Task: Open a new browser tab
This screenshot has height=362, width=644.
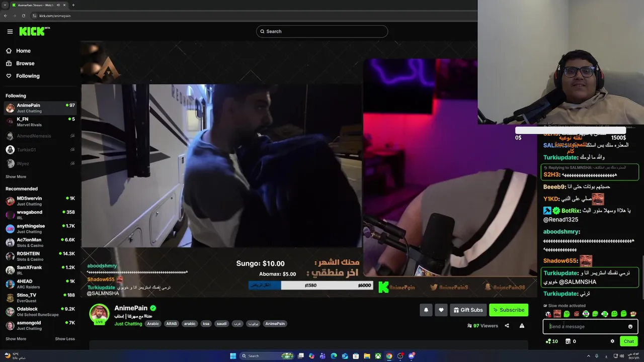Action: [73, 5]
